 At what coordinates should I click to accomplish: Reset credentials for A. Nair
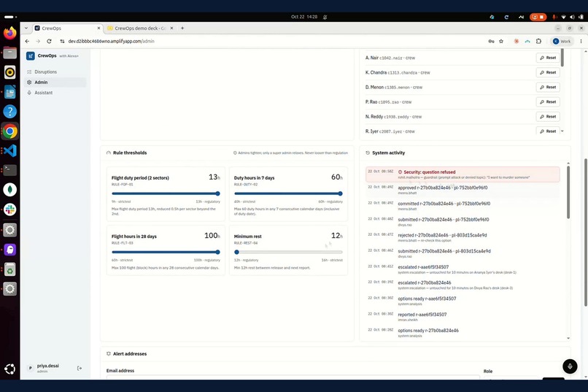click(548, 58)
